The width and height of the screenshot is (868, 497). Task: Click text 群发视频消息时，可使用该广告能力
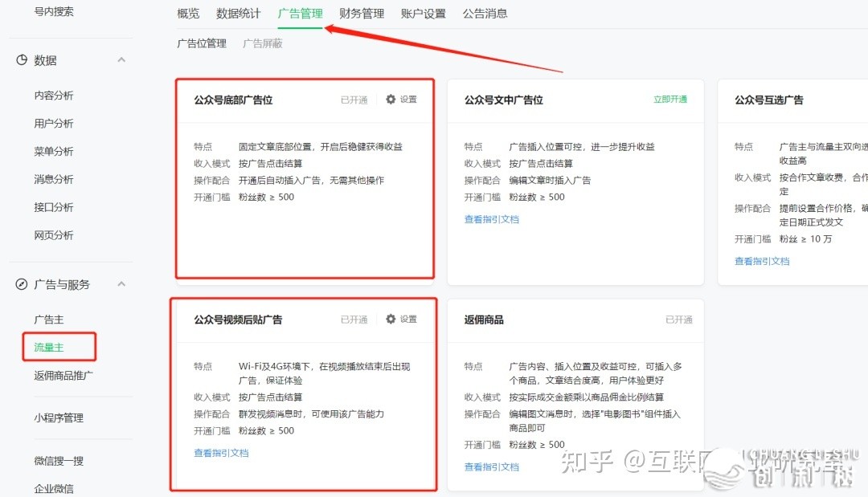[x=311, y=414]
